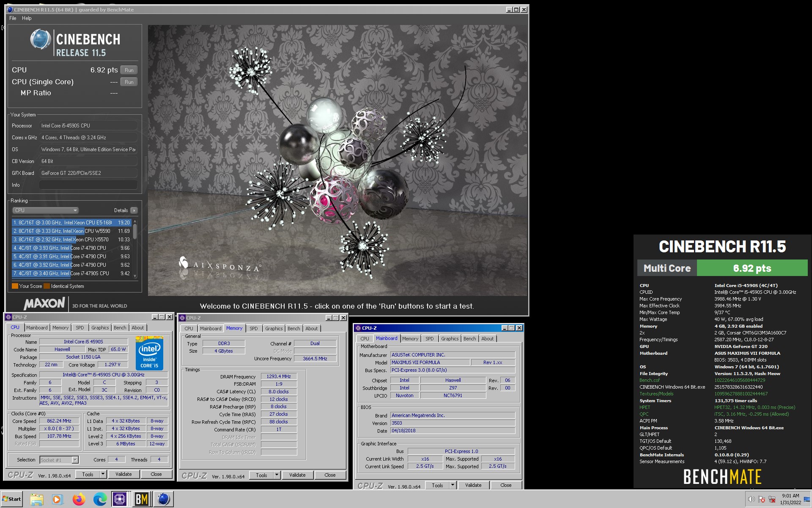The width and height of the screenshot is (812, 508).
Task: Click Tools button in Mainboard CPU-Z window
Action: click(437, 486)
